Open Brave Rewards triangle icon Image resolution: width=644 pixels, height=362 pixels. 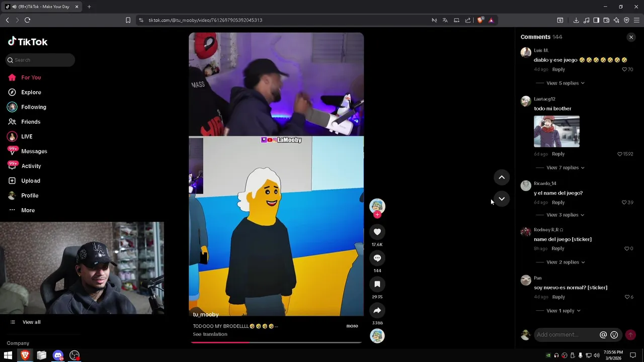(x=491, y=20)
